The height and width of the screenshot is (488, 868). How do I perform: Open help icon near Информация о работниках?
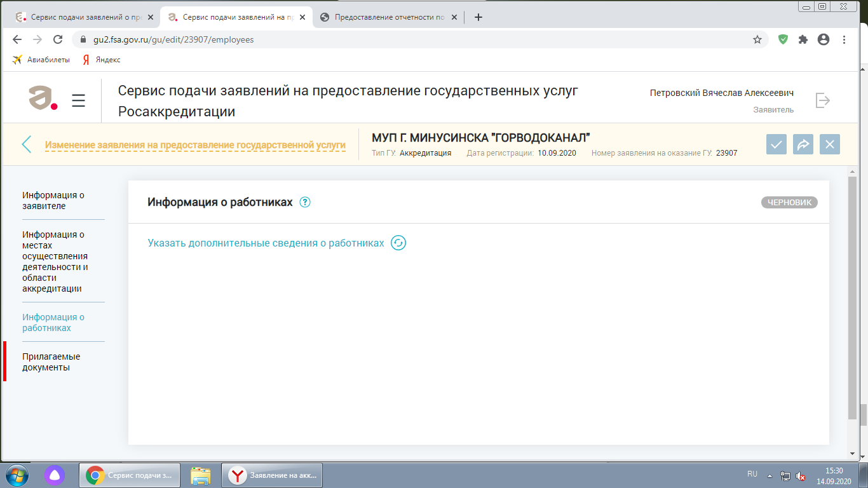305,203
